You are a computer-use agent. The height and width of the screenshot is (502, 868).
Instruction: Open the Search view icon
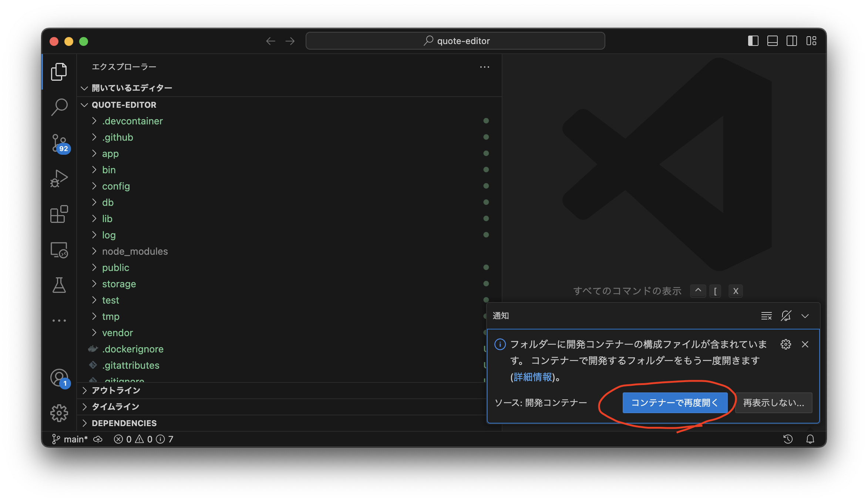pos(59,107)
